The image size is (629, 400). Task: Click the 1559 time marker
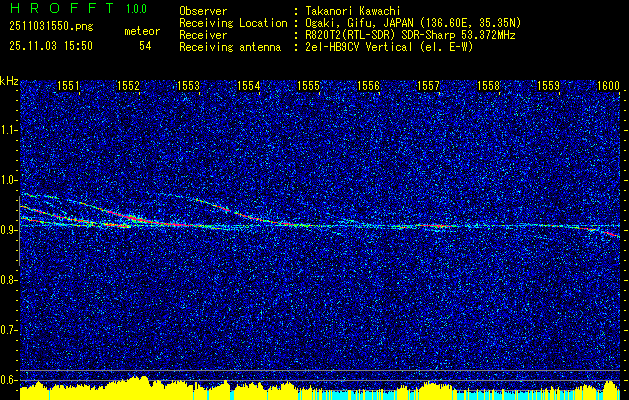coord(548,87)
